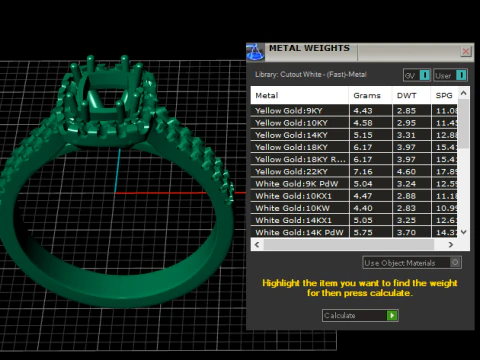Click the table scroll up arrow

(464, 93)
